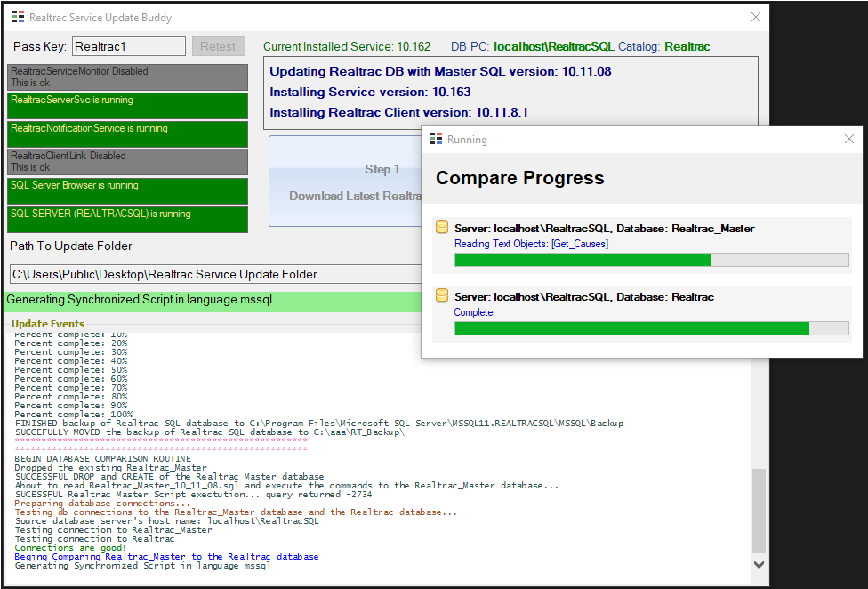Click the database icon beside 'Database: Realtrac'
Image resolution: width=868 pixels, height=589 pixels.
[x=442, y=295]
